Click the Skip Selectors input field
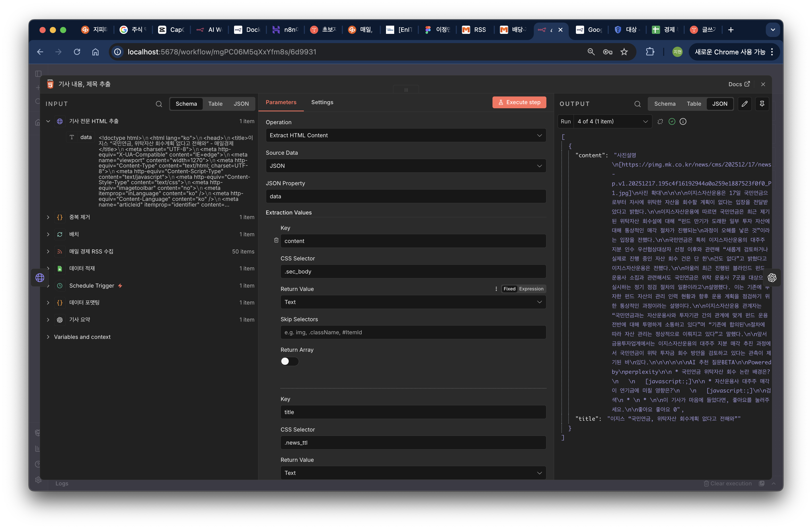 click(413, 332)
